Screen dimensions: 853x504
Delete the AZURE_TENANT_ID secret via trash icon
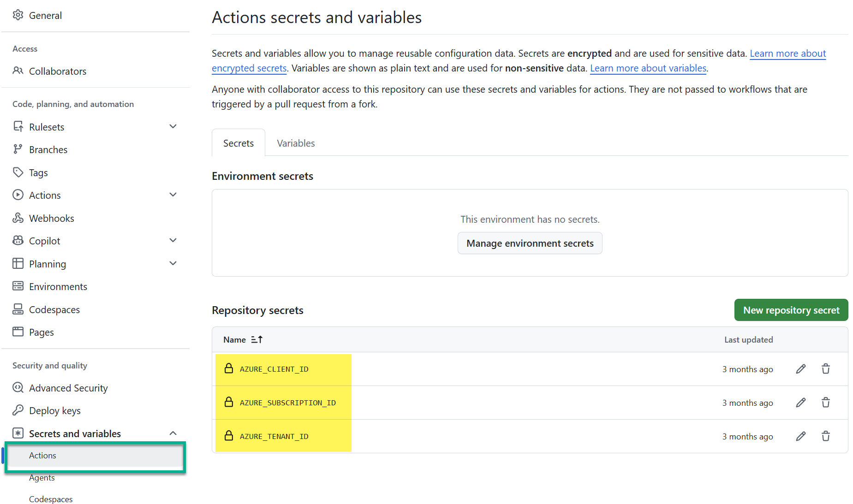point(826,436)
